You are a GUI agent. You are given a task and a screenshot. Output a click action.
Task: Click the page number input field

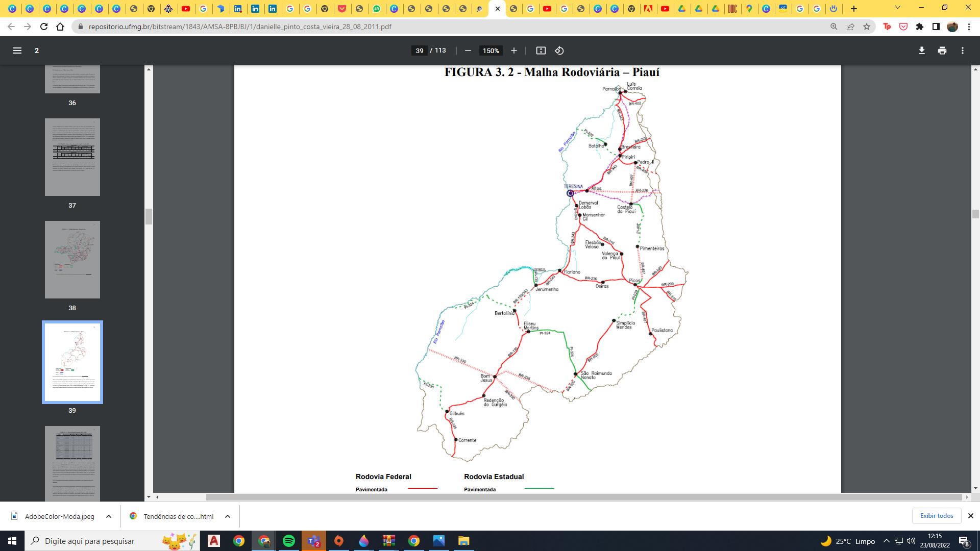tap(420, 51)
